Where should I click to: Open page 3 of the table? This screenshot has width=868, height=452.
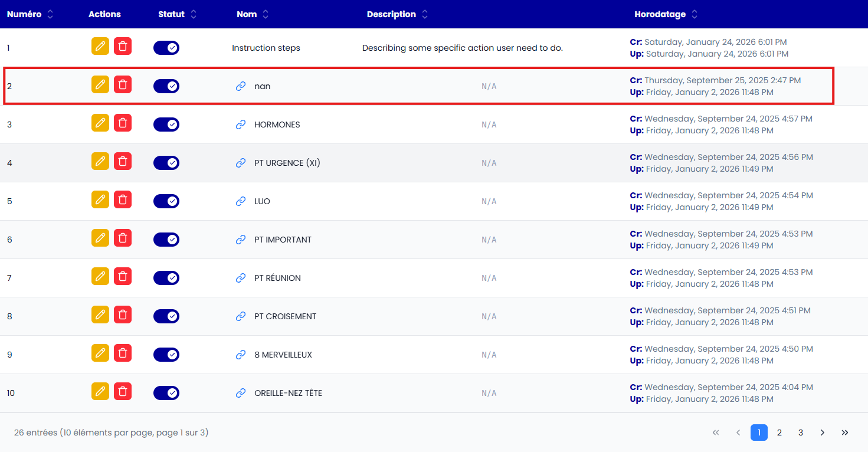tap(801, 432)
